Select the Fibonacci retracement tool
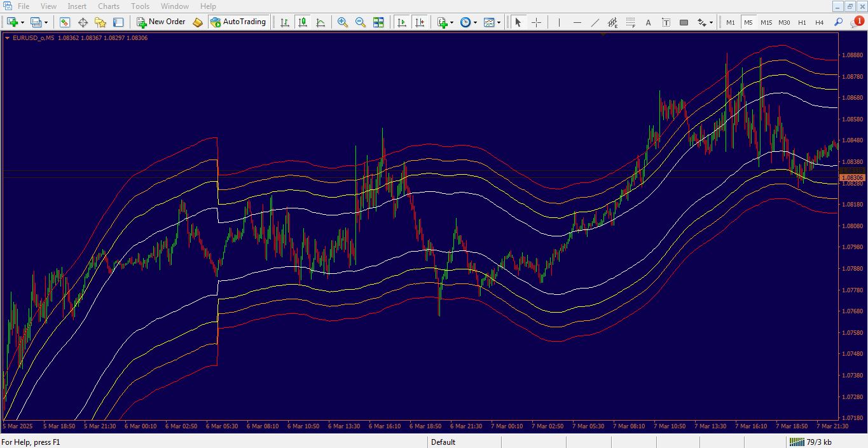Screen dimensions: 868x448 click(x=630, y=22)
